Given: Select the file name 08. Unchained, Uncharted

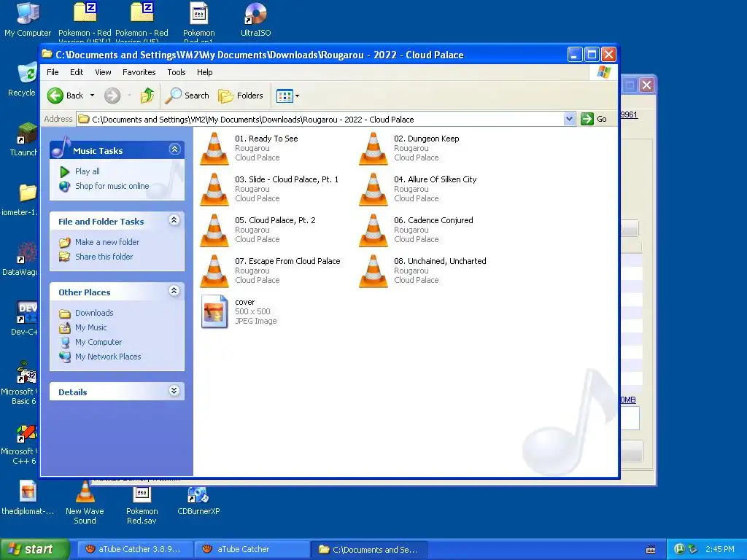Looking at the screenshot, I should point(440,262).
